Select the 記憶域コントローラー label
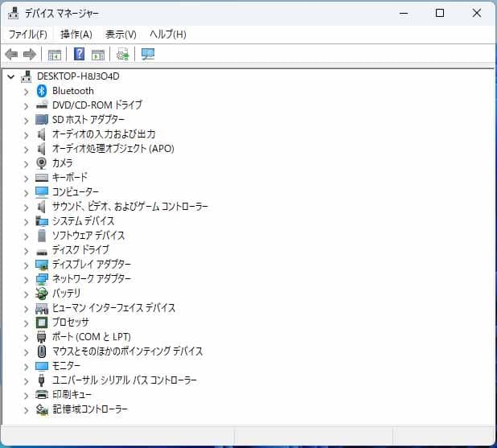The image size is (497, 448). (x=90, y=409)
